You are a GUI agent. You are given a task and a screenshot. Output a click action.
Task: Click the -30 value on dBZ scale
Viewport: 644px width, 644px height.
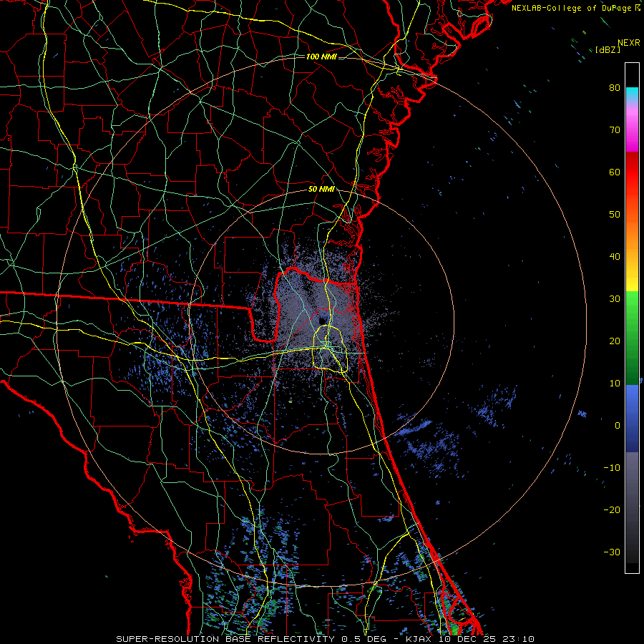pos(612,552)
